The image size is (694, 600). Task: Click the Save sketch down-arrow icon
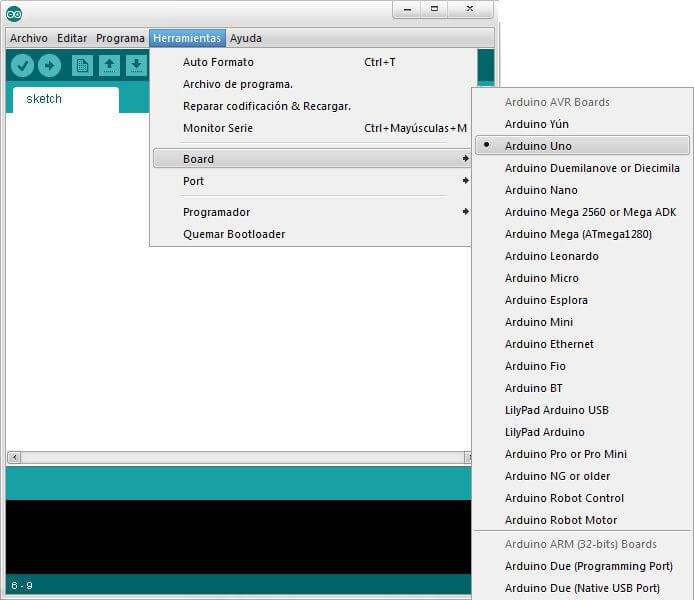click(x=136, y=65)
